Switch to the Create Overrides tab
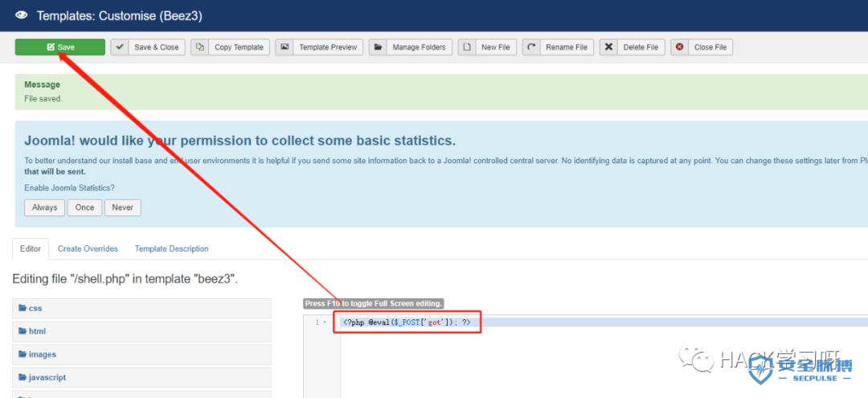868x398 pixels. point(88,248)
